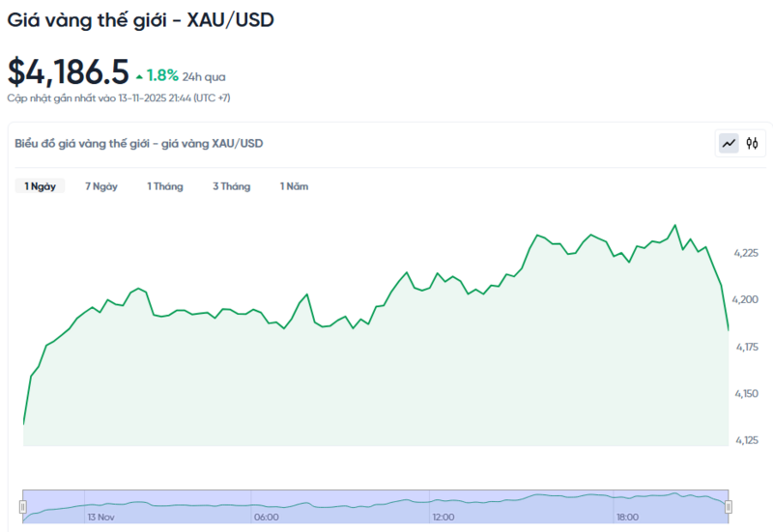Switch to line chart view icon

click(x=729, y=144)
